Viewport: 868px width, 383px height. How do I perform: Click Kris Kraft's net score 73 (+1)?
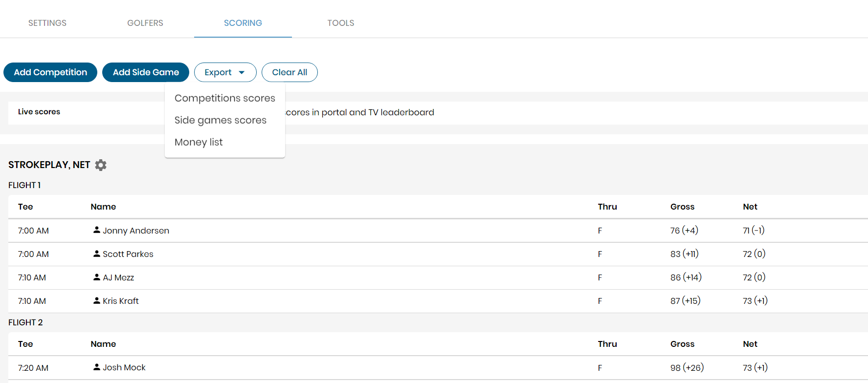756,300
